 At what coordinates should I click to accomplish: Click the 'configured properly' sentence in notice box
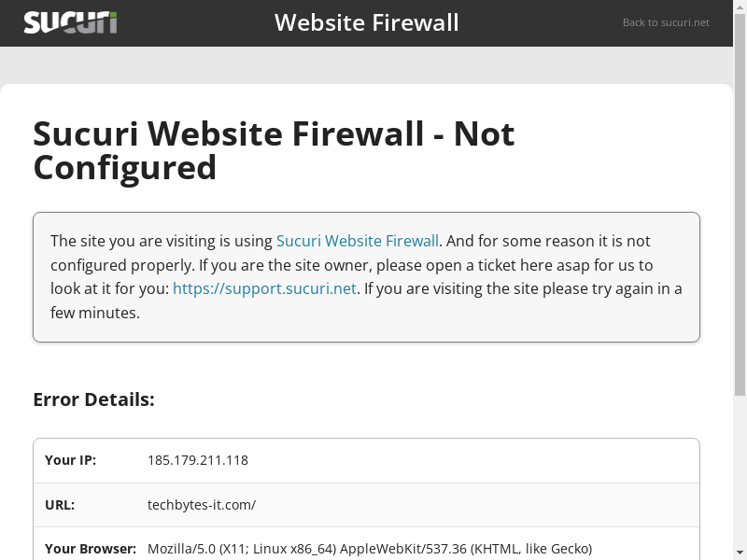[x=122, y=265]
